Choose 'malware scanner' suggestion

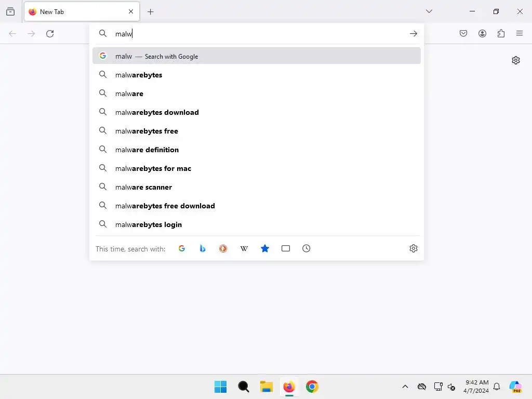(257, 187)
